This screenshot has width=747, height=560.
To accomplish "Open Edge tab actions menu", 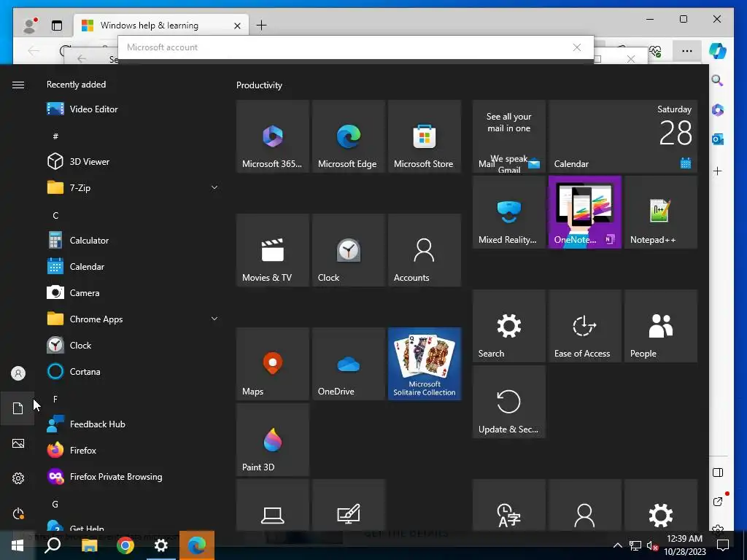I will pyautogui.click(x=57, y=26).
